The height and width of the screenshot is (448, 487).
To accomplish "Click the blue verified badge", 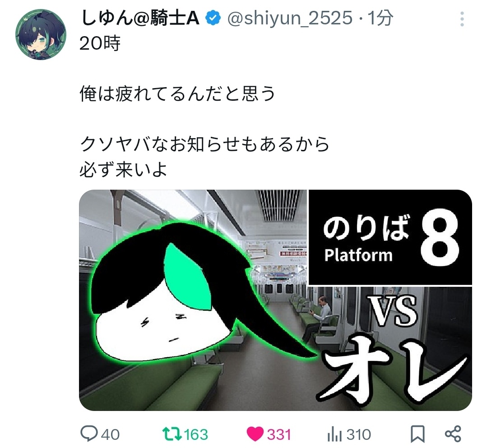I will [x=213, y=19].
